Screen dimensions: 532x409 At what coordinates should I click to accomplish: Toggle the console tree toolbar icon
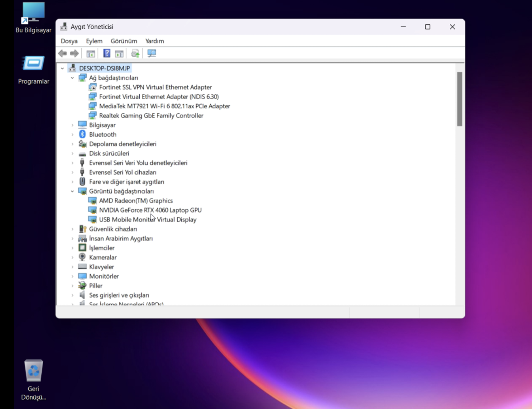click(x=91, y=53)
